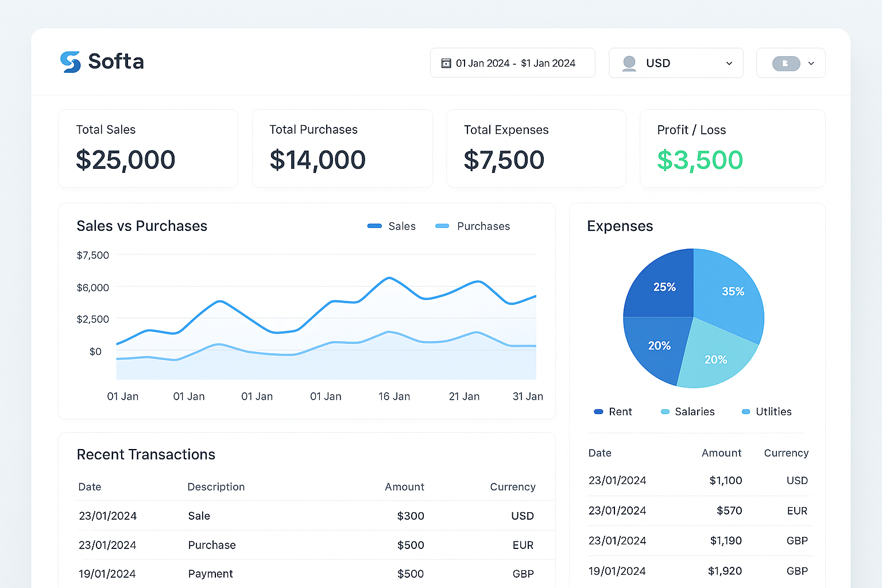Click the gray toggle-shaped icon at top right
882x588 pixels.
coord(786,63)
